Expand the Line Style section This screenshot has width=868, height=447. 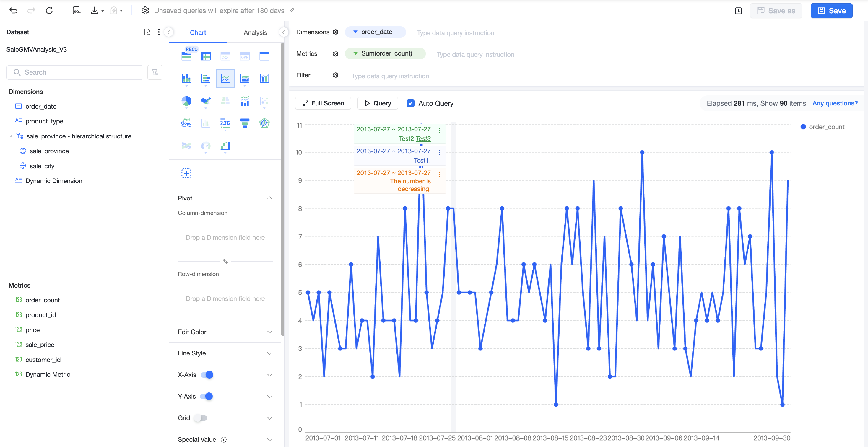click(225, 353)
